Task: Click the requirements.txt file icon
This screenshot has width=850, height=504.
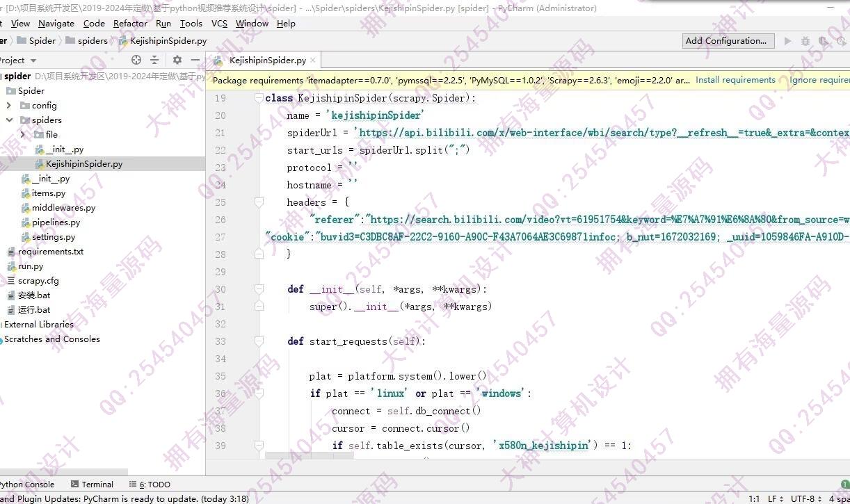Action: (x=12, y=252)
